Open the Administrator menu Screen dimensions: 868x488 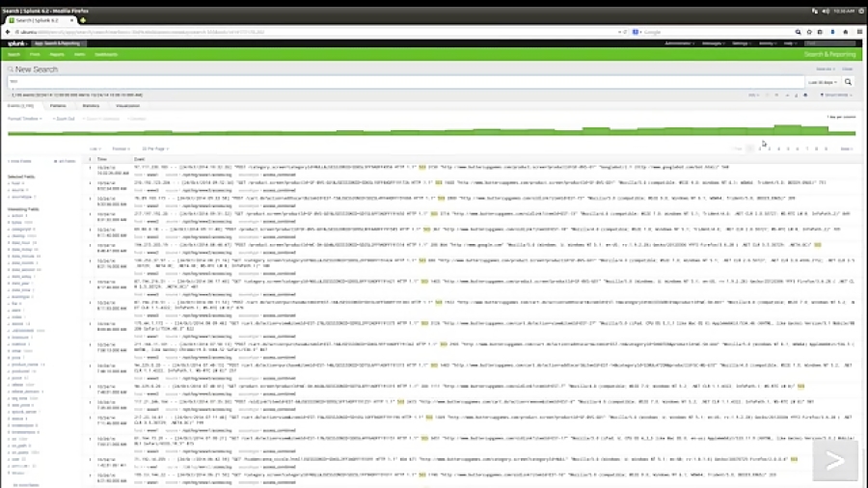(679, 43)
